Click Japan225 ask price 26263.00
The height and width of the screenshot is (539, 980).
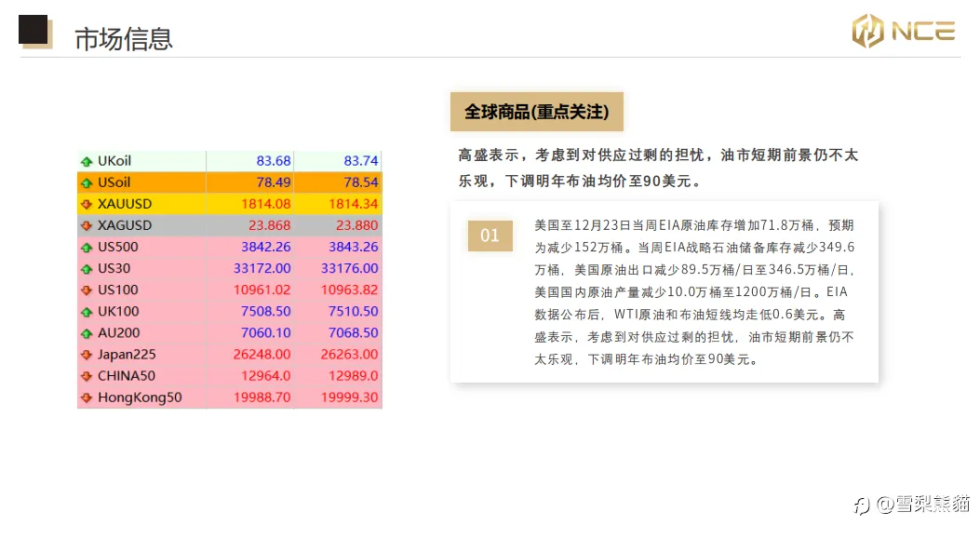pyautogui.click(x=349, y=354)
